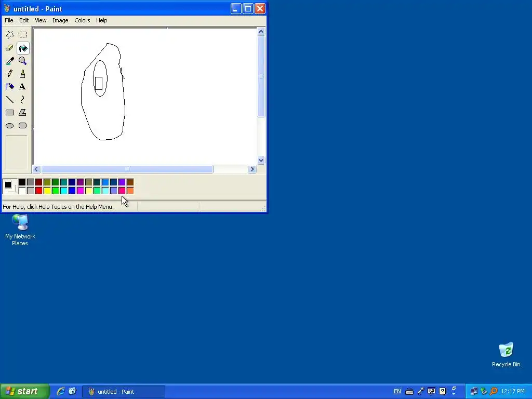Click the canvas scroll up arrow
The height and width of the screenshot is (399, 532).
click(x=261, y=32)
